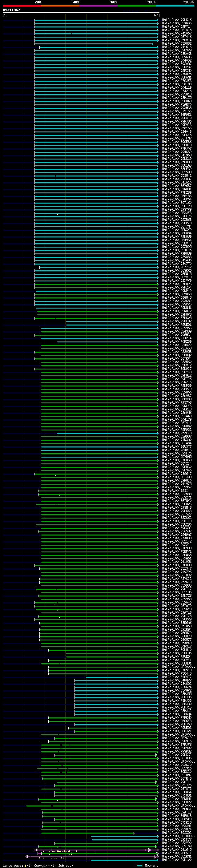Click the cyan ~100% identity legend segment
The width and height of the screenshot is (197, 868).
pos(175,6)
